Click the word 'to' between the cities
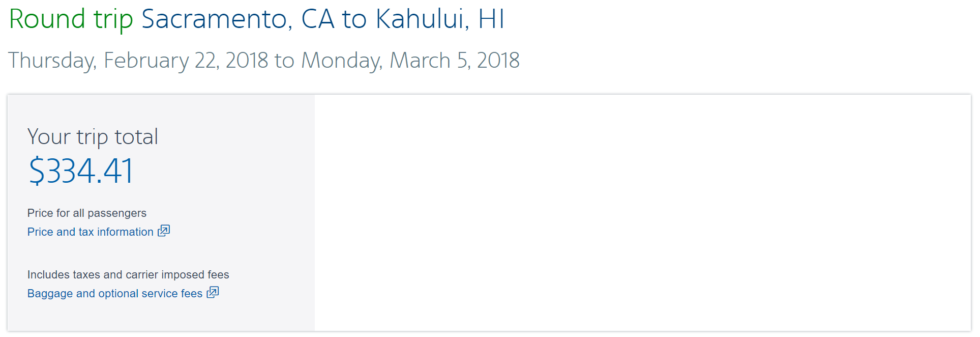This screenshot has height=337, width=980. tap(354, 19)
